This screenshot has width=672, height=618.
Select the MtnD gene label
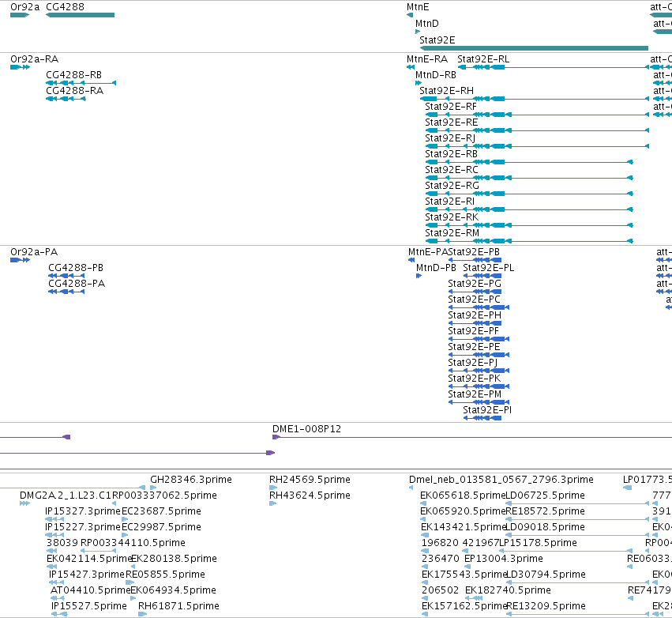427,24
